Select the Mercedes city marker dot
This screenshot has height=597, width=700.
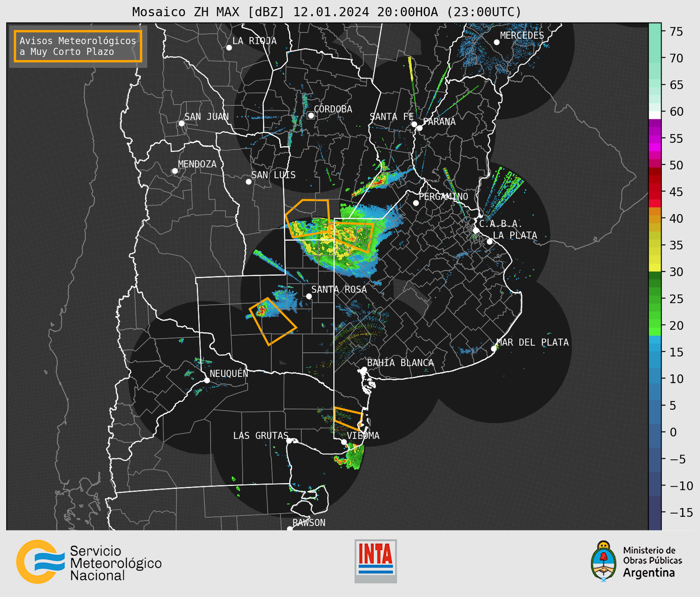tap(497, 42)
